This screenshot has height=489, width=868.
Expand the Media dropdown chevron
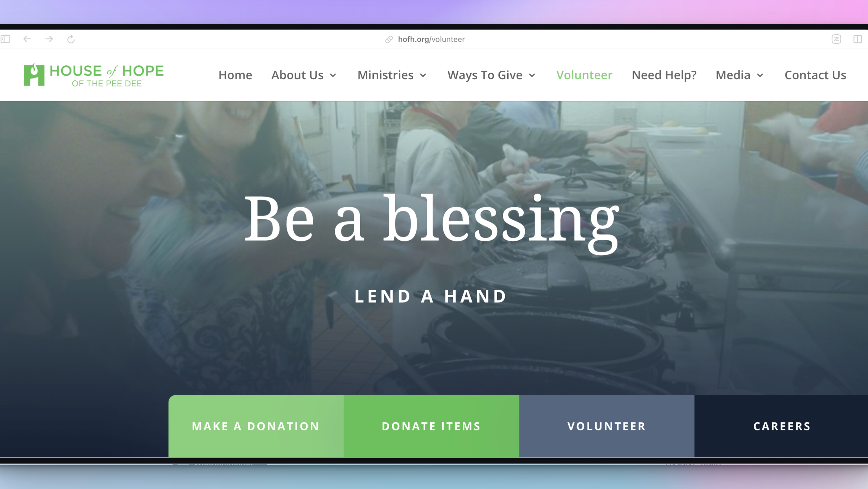(x=760, y=75)
